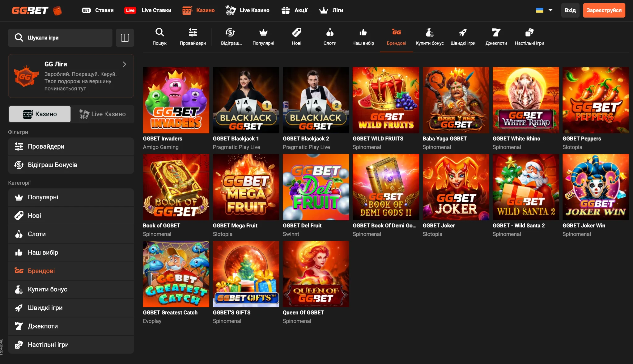The height and width of the screenshot is (364, 633).
Task: Open GGBET Greatest Catch game thumbnail
Action: pyautogui.click(x=176, y=274)
